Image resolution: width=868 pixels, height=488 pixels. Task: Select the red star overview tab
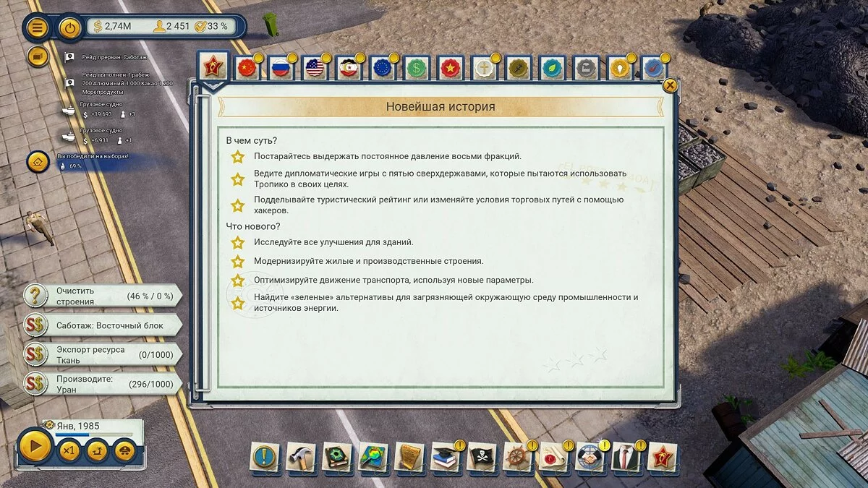pos(213,67)
